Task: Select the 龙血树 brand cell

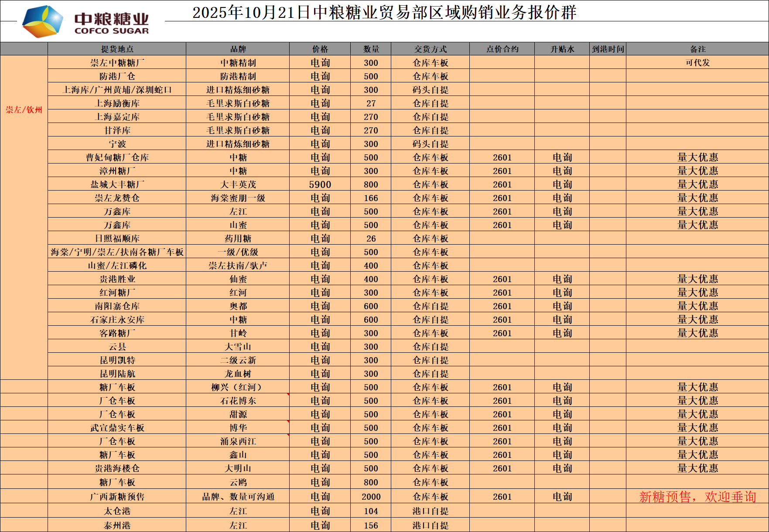Action: 238,374
